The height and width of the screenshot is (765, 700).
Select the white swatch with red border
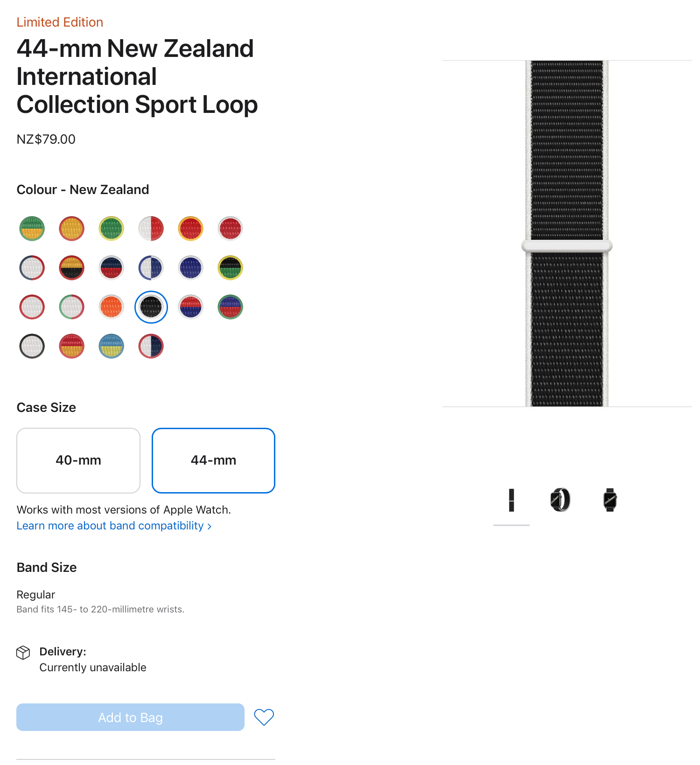(x=31, y=307)
